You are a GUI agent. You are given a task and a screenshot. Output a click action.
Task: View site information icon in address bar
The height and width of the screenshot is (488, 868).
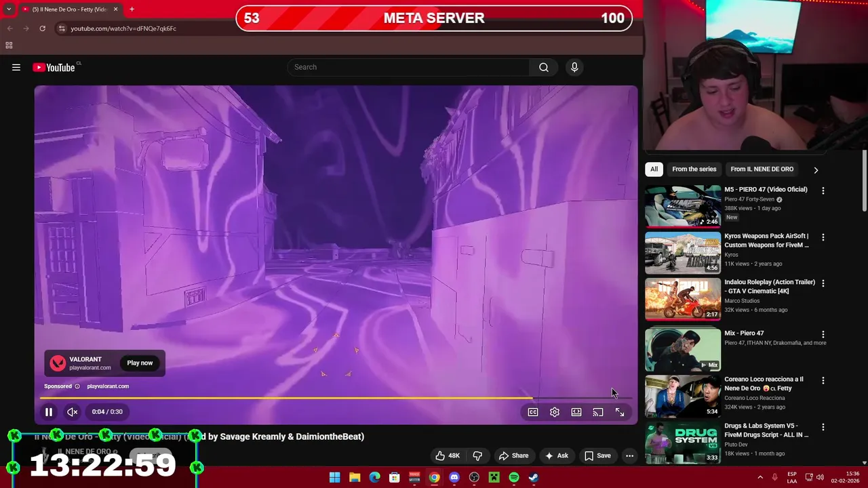[62, 28]
